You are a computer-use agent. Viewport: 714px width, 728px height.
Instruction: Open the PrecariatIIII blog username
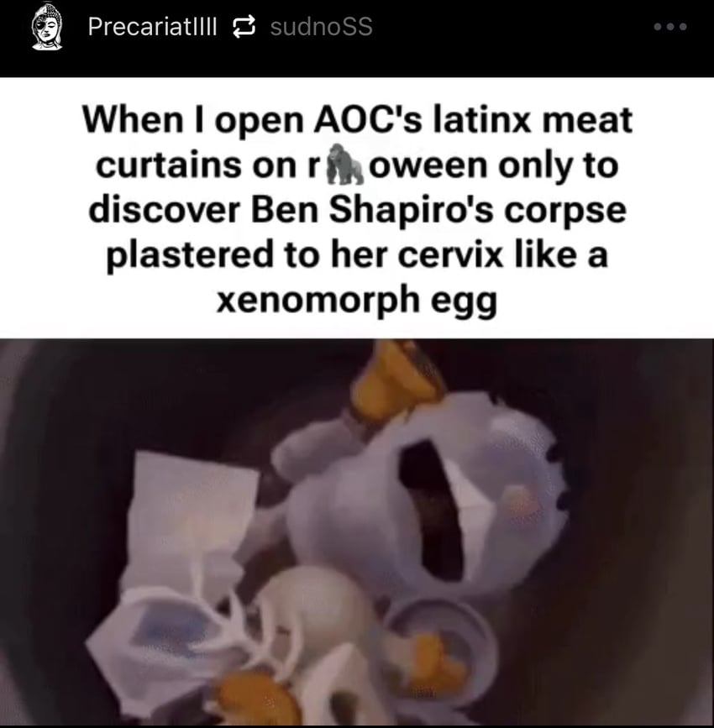pyautogui.click(x=152, y=27)
